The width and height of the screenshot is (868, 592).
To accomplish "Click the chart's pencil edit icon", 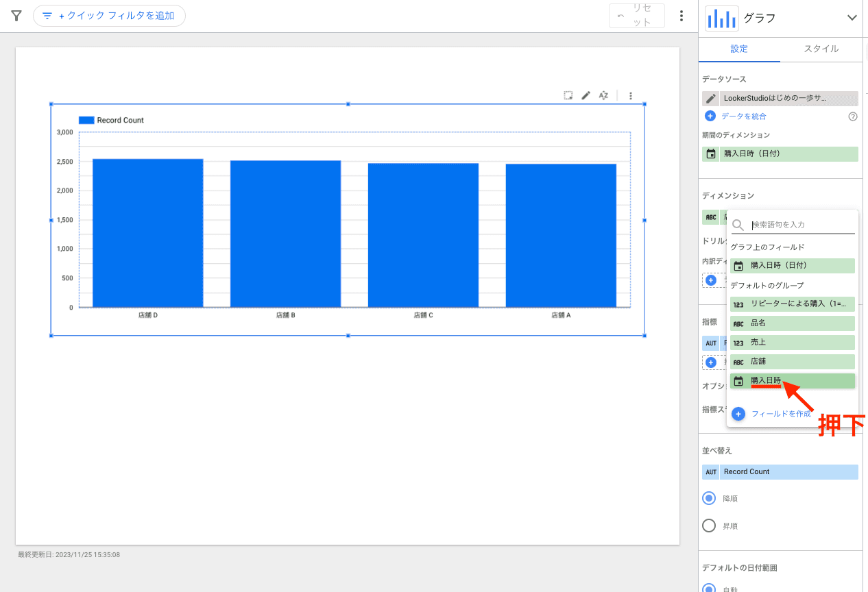I will click(x=586, y=96).
